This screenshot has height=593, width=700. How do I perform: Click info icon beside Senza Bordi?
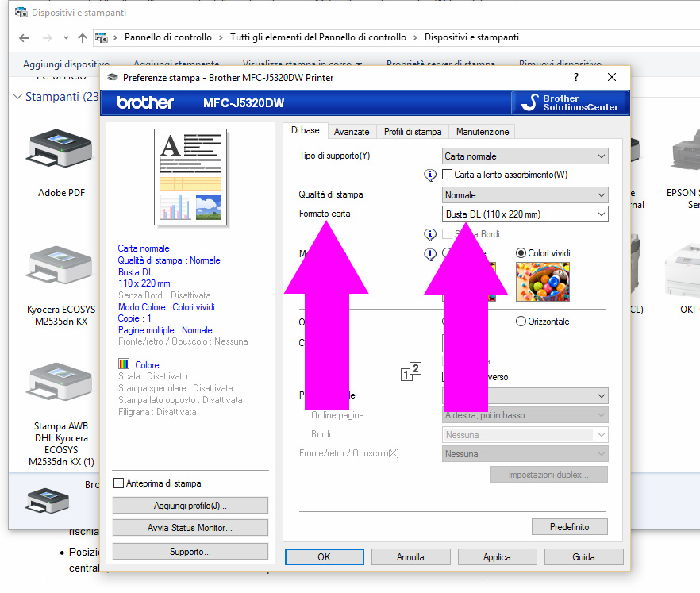tap(430, 234)
